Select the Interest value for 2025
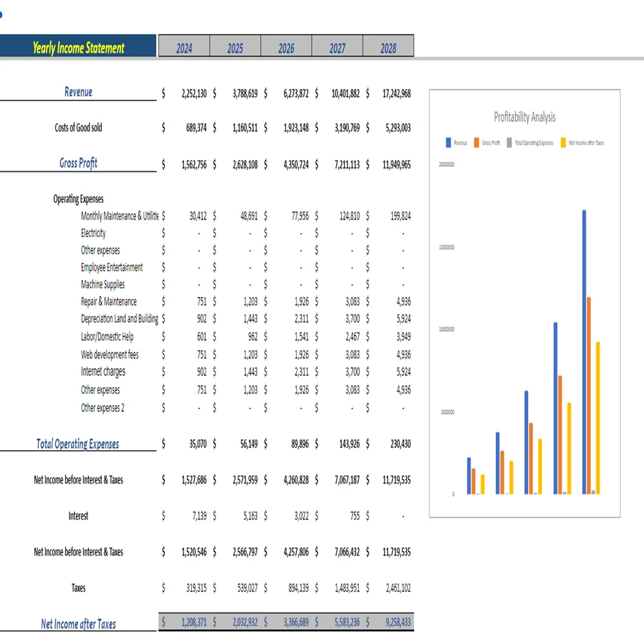Image resolution: width=644 pixels, height=644 pixels. point(249,515)
